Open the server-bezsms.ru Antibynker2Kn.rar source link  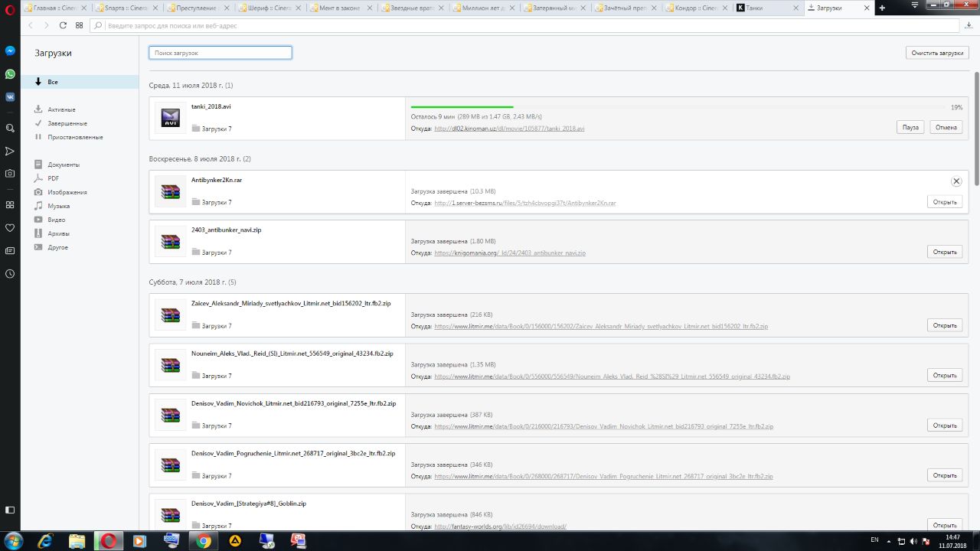[x=525, y=204]
